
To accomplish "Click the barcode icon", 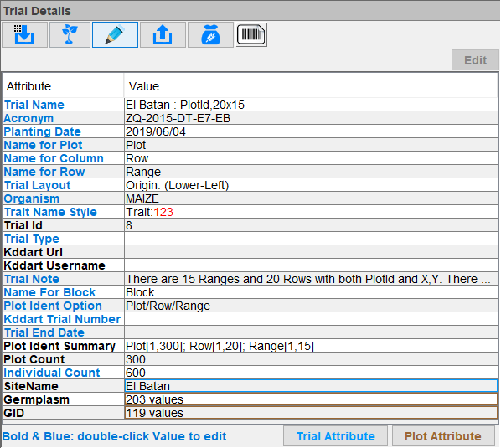I will (x=251, y=35).
